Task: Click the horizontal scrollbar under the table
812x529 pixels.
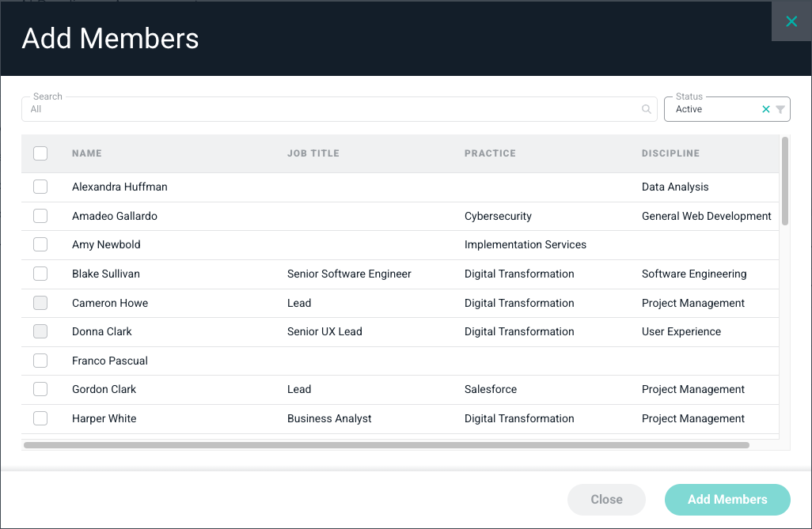Action: [x=386, y=445]
